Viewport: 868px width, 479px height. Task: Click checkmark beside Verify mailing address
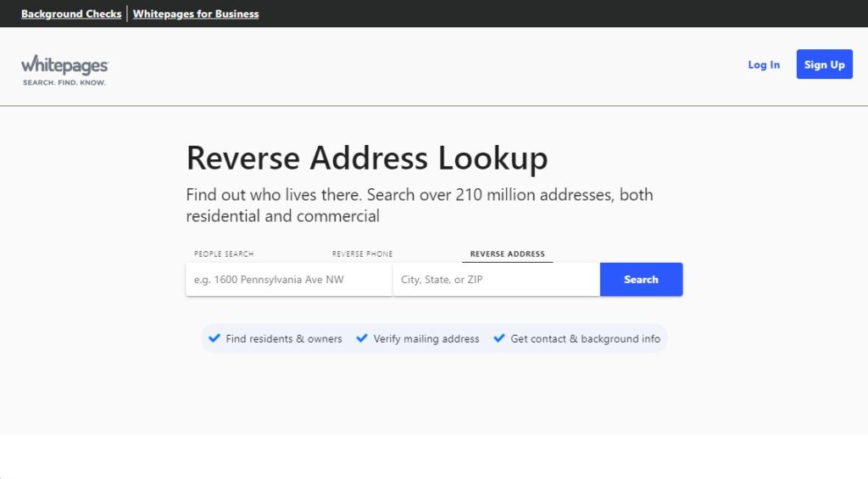pos(361,337)
